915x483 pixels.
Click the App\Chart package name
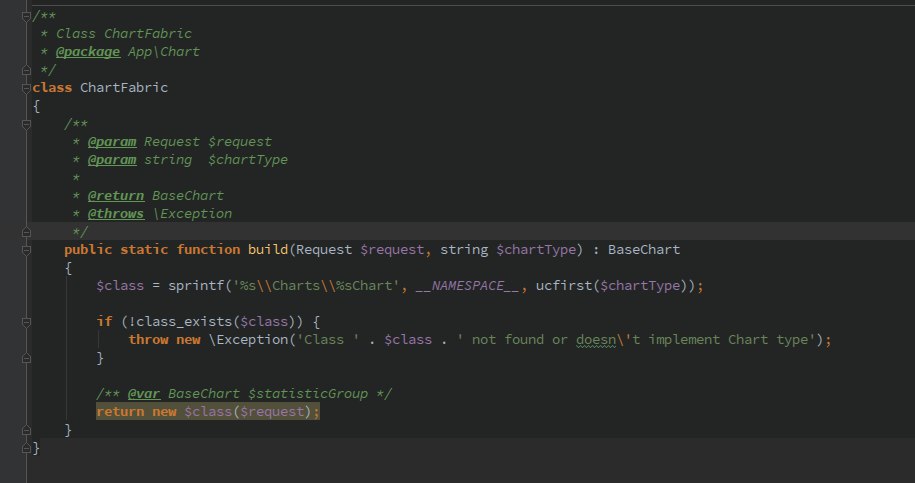(164, 52)
